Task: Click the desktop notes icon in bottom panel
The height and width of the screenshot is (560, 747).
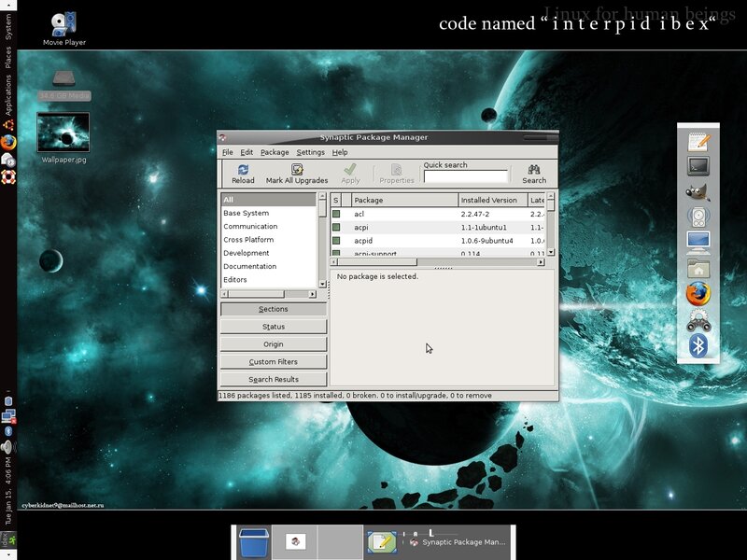Action: pos(382,542)
